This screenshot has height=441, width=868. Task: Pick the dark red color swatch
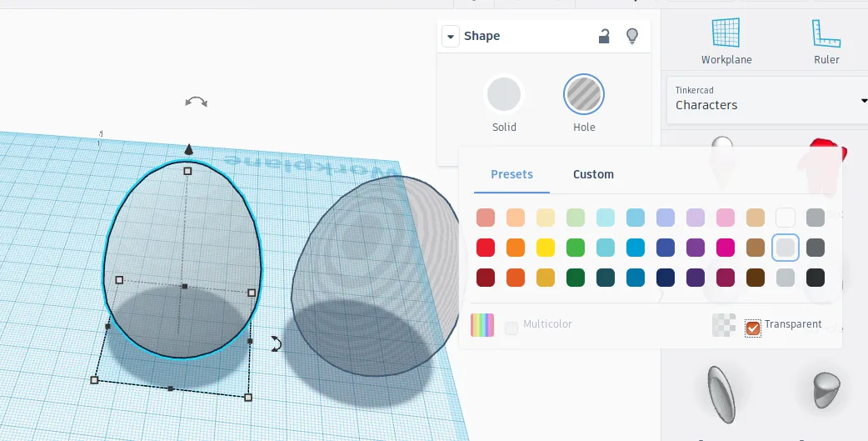[x=486, y=278]
